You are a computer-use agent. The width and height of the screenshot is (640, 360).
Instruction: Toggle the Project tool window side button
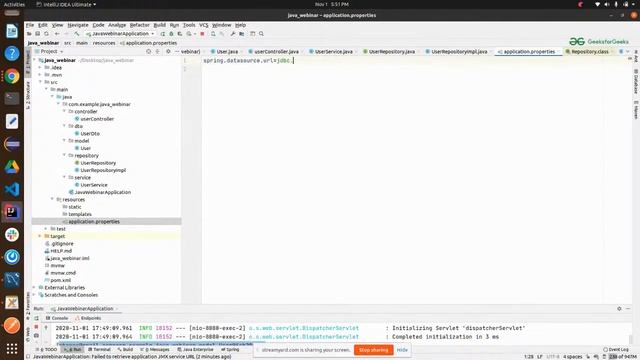pyautogui.click(x=28, y=62)
